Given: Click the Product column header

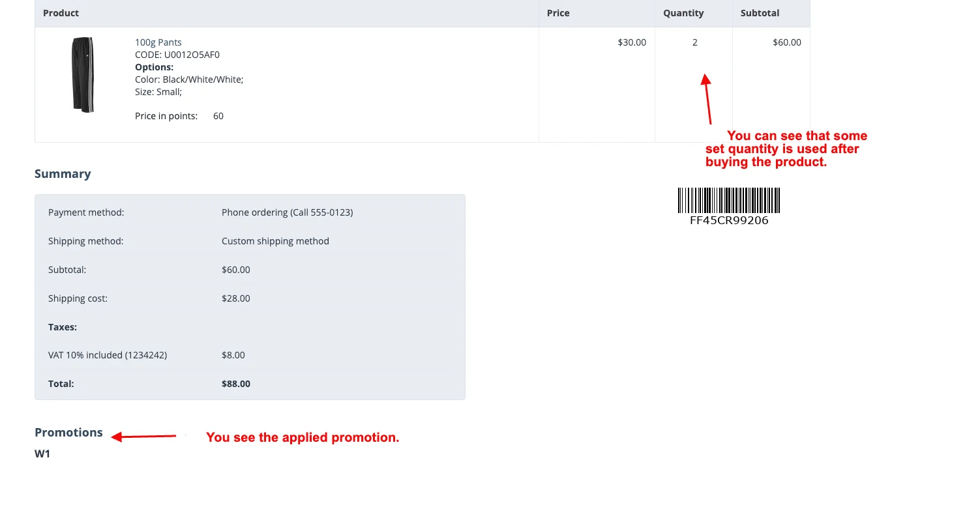Looking at the screenshot, I should tap(61, 13).
